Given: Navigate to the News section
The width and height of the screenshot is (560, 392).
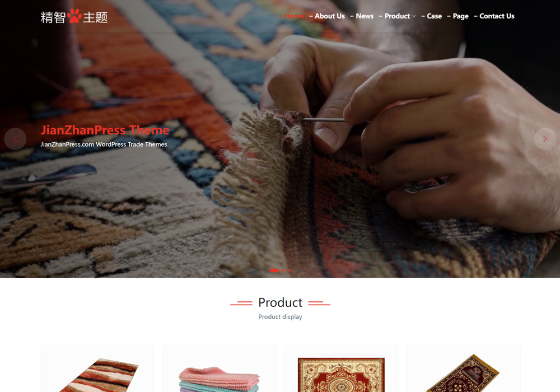Looking at the screenshot, I should coord(365,16).
